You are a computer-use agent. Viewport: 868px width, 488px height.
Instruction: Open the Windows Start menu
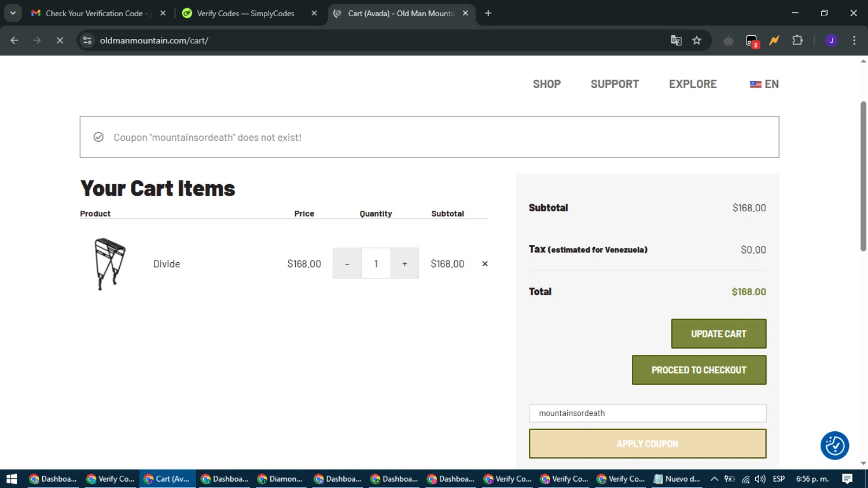pos(12,479)
